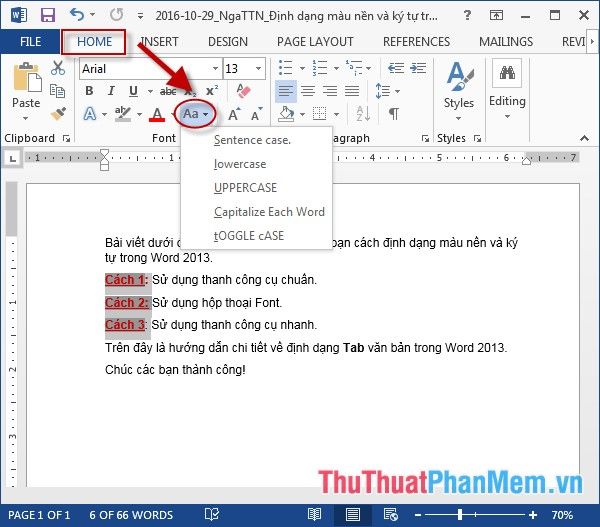Justify the paragraph text
This screenshot has width=600, height=527.
point(352,91)
